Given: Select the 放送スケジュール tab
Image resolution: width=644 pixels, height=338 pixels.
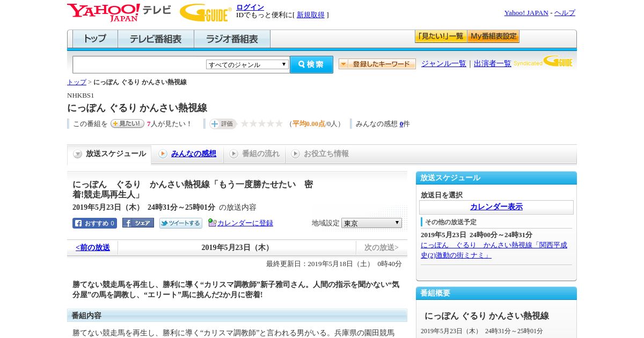Looking at the screenshot, I should tap(109, 154).
